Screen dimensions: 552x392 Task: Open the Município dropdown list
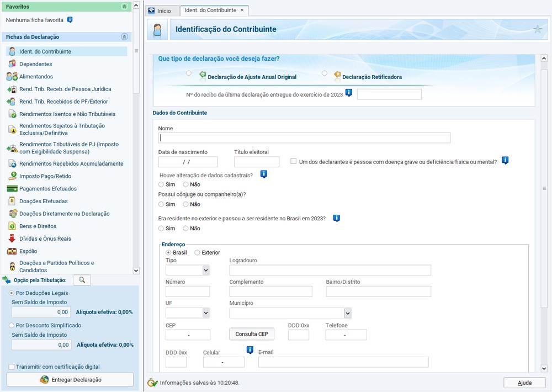[x=348, y=313]
